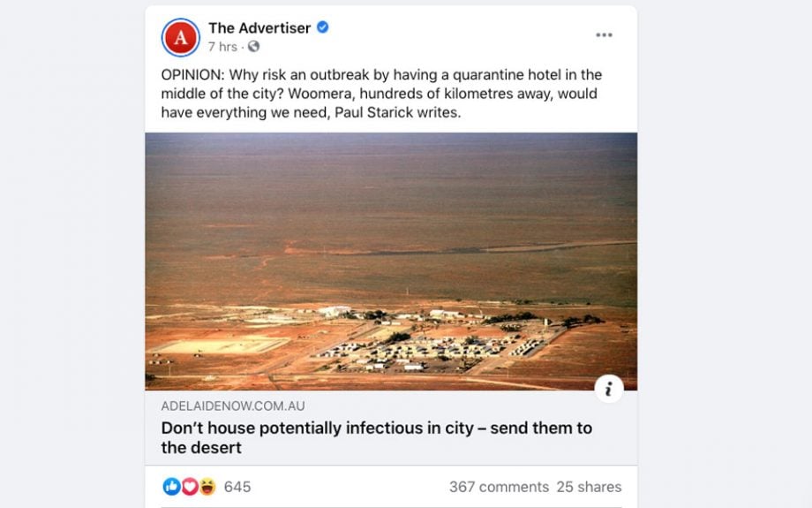
Task: Open the link info "i" icon
Action: pyautogui.click(x=608, y=388)
